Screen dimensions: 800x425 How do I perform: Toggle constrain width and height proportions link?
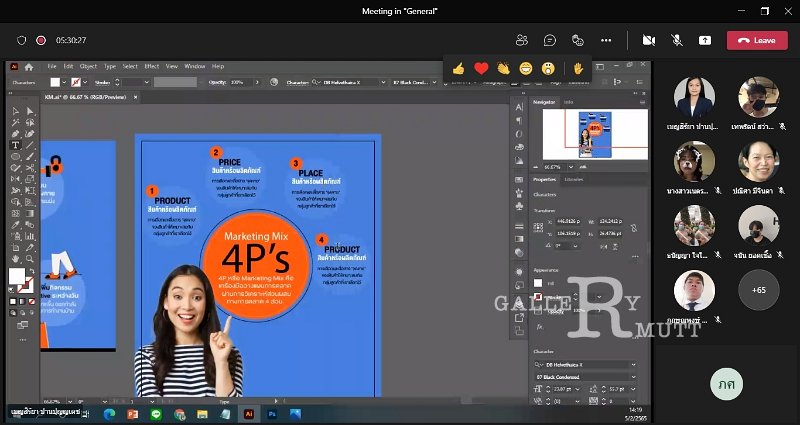click(634, 228)
